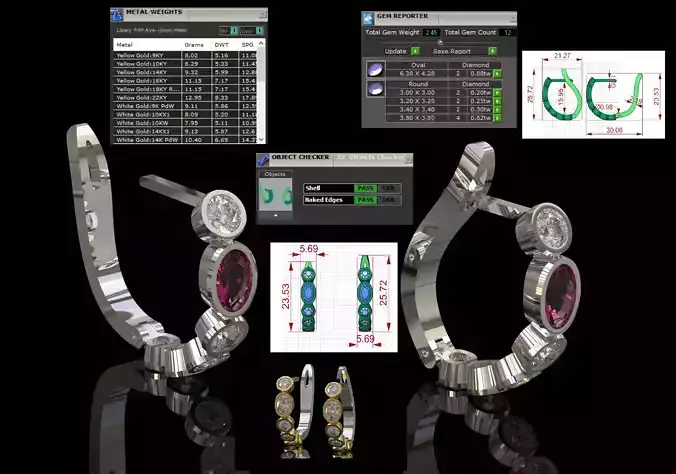Select the White Gold:9K PdW row
The width and height of the screenshot is (676, 474).
point(185,106)
